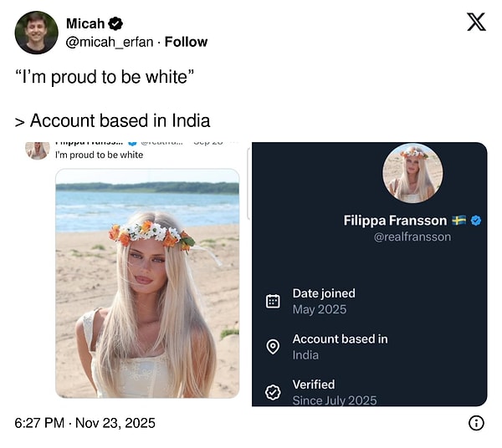Image resolution: width=502 pixels, height=448 pixels.
Task: Click Filippa Fransson's round profile avatar
Action: (412, 173)
